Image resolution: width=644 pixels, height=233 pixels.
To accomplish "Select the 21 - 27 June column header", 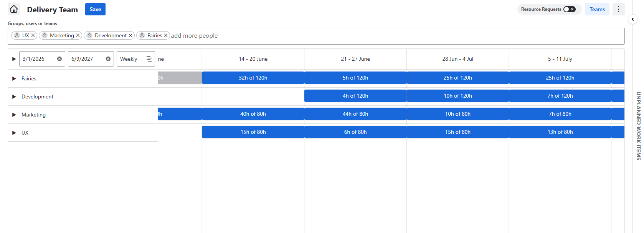I will click(355, 59).
